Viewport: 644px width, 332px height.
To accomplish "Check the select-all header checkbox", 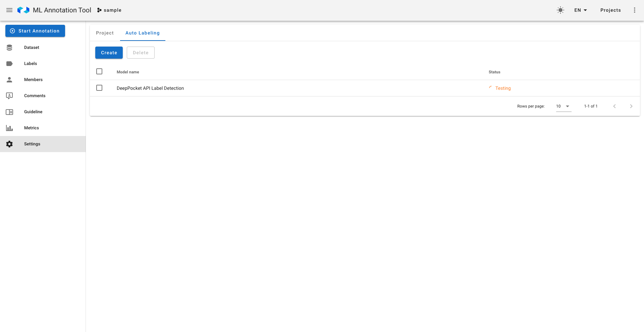I will tap(99, 71).
